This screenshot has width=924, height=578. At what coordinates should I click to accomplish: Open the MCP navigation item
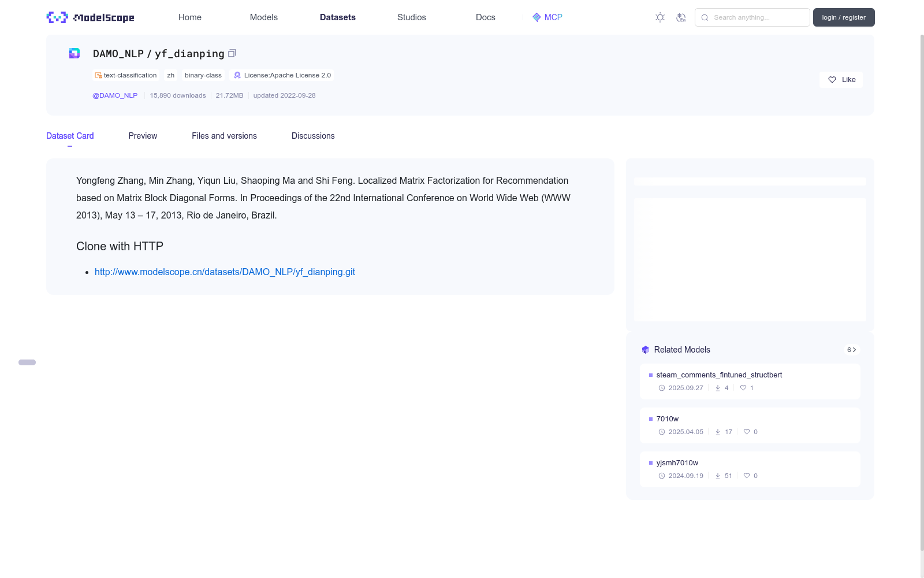pos(547,17)
